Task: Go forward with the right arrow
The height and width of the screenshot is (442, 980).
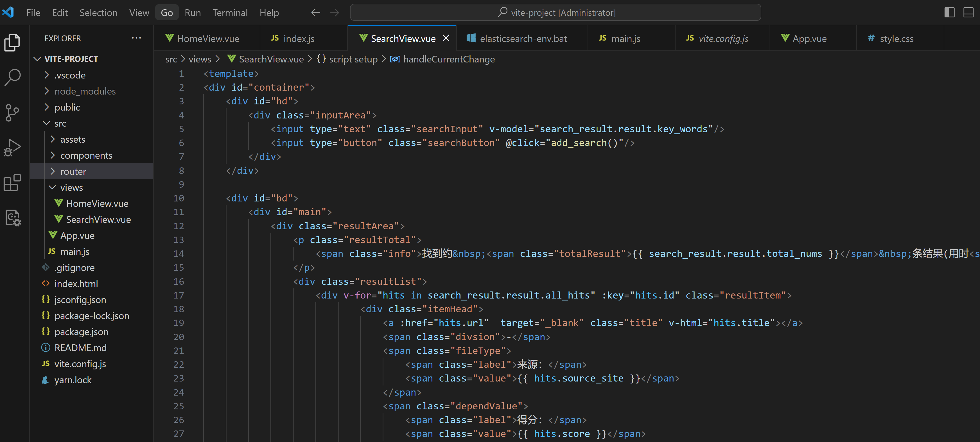Action: click(x=335, y=13)
